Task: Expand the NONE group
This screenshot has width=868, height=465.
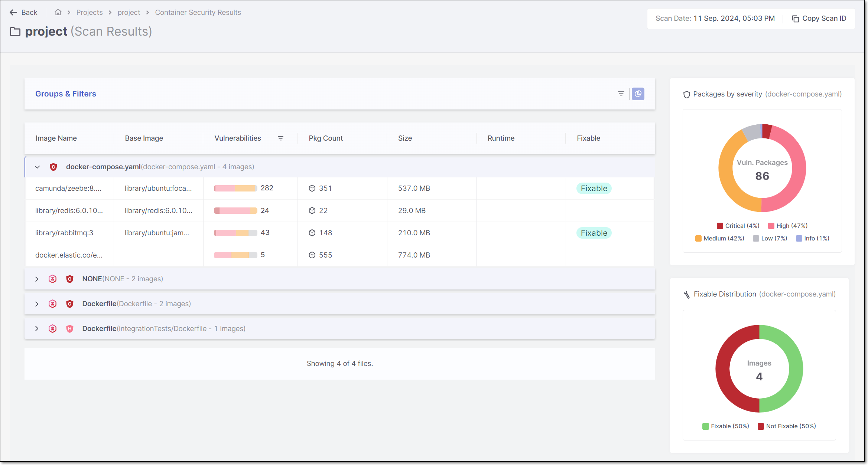Action: [37, 279]
